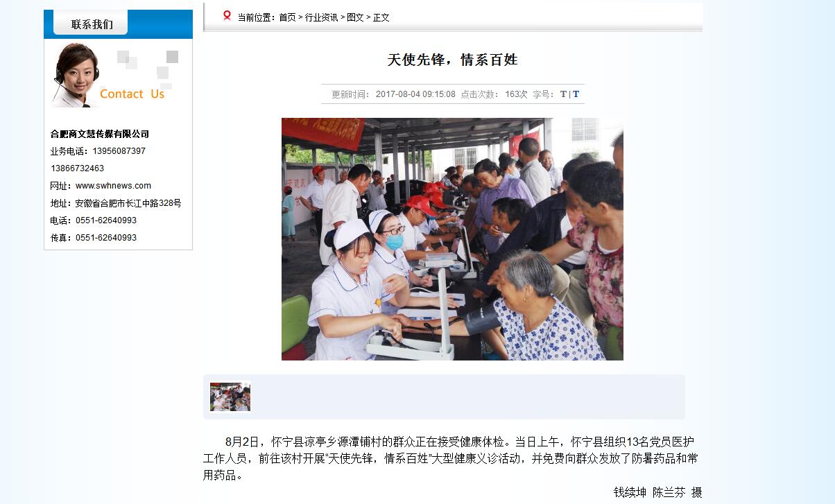This screenshot has width=835, height=504.
Task: Click business phone number 13956087397
Action: pyautogui.click(x=119, y=151)
